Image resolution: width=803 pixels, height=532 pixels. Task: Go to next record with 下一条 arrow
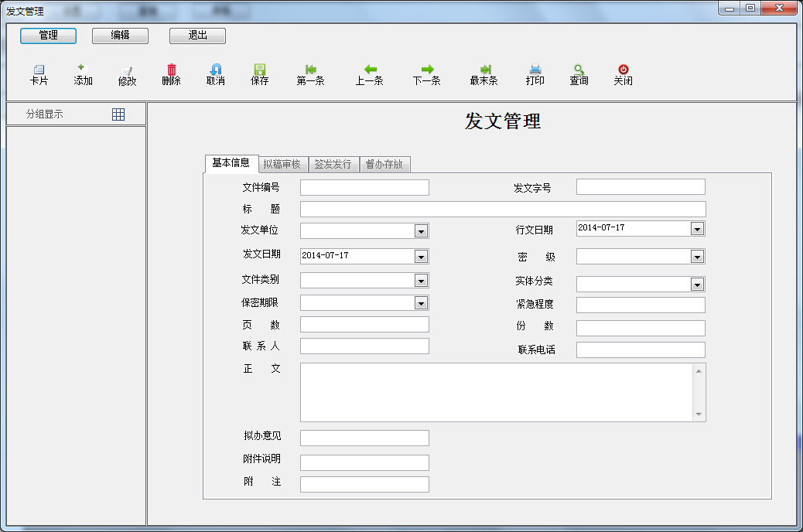[x=426, y=70]
